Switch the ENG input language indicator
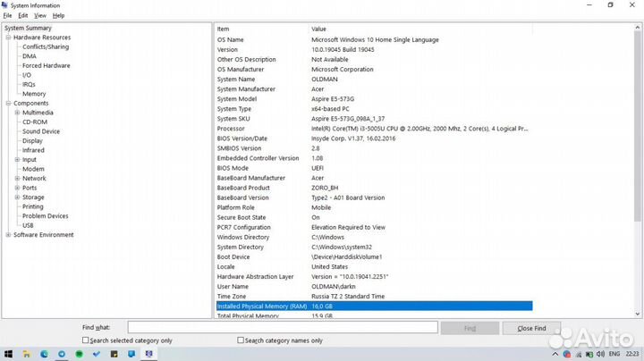This screenshot has height=361, width=644. (x=614, y=354)
